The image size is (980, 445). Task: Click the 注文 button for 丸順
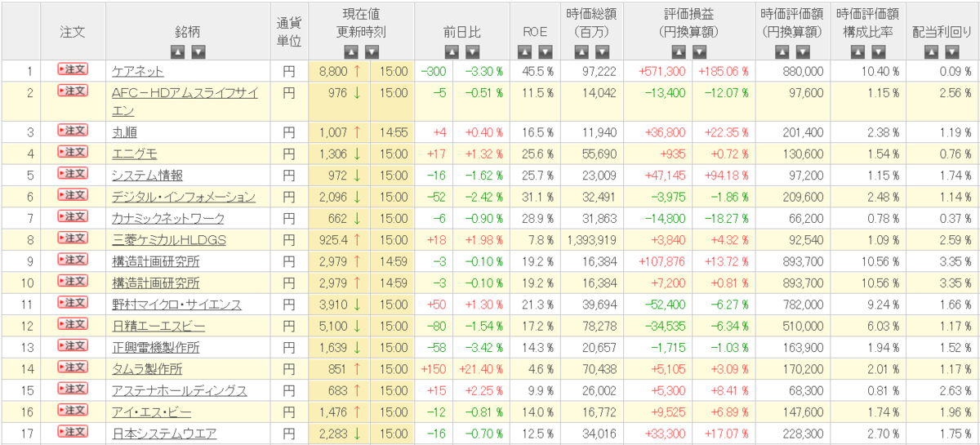pyautogui.click(x=72, y=131)
